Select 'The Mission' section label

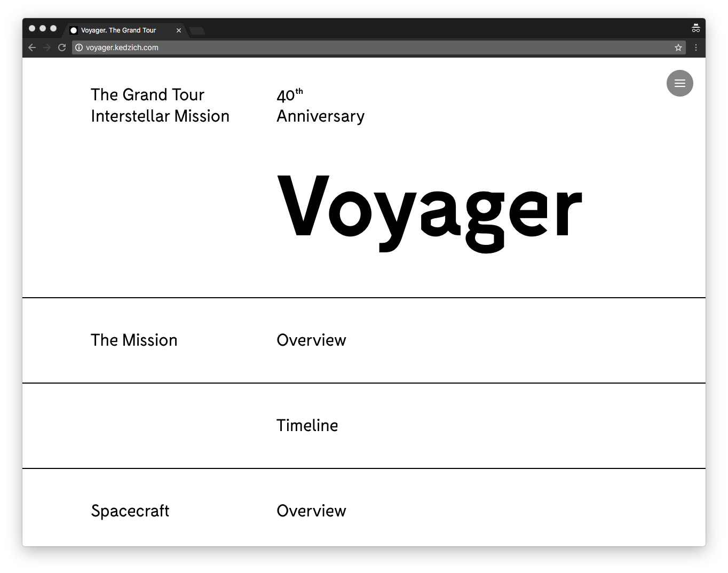134,340
